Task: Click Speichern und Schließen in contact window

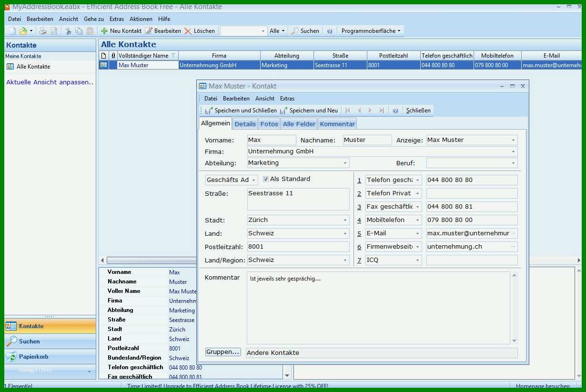Action: pyautogui.click(x=241, y=111)
